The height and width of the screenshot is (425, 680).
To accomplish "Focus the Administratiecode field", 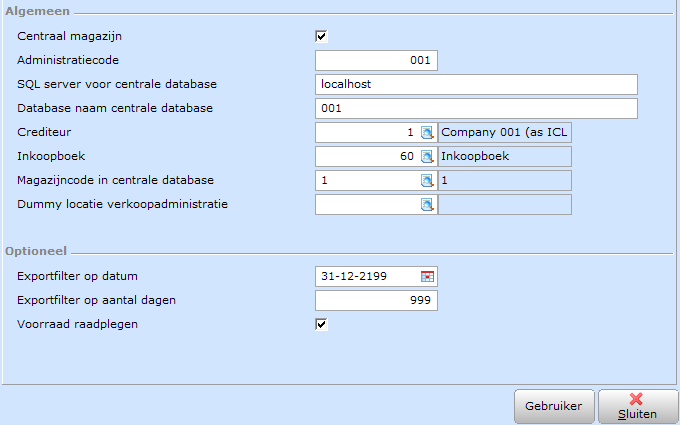I will (x=376, y=60).
